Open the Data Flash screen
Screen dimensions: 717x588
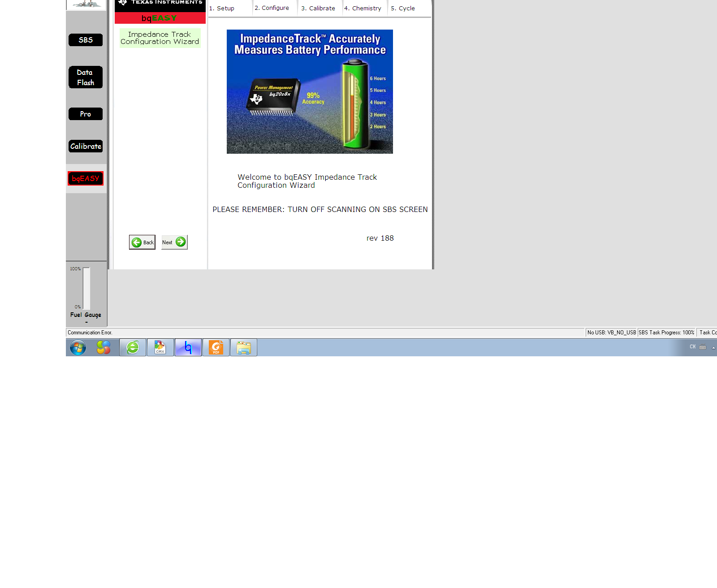point(86,77)
